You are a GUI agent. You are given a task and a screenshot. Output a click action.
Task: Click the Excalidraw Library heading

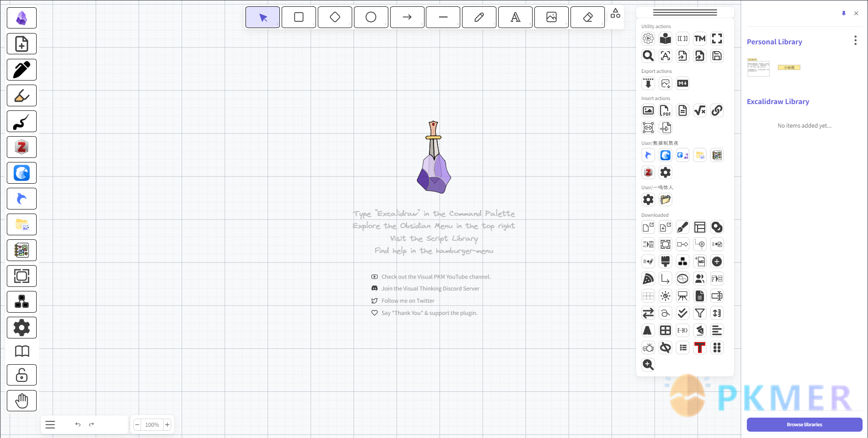click(x=778, y=102)
